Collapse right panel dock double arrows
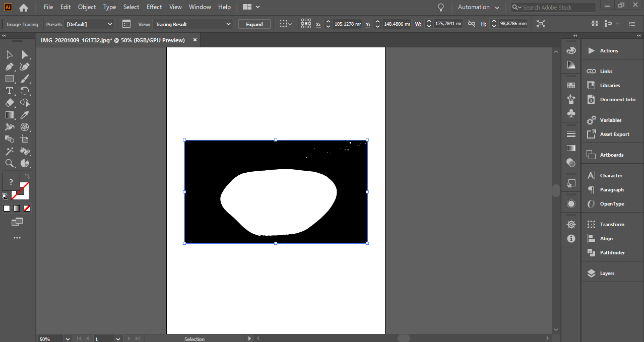644x342 pixels. (x=639, y=36)
